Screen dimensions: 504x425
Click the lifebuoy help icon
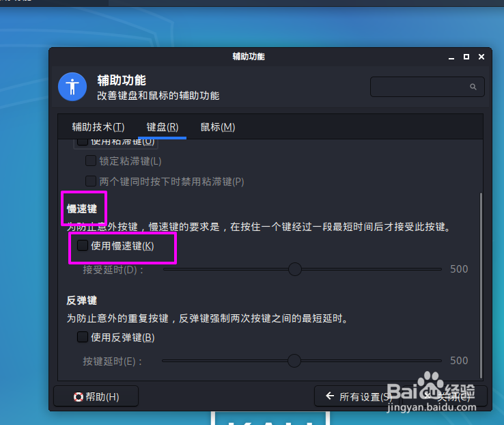click(78, 397)
